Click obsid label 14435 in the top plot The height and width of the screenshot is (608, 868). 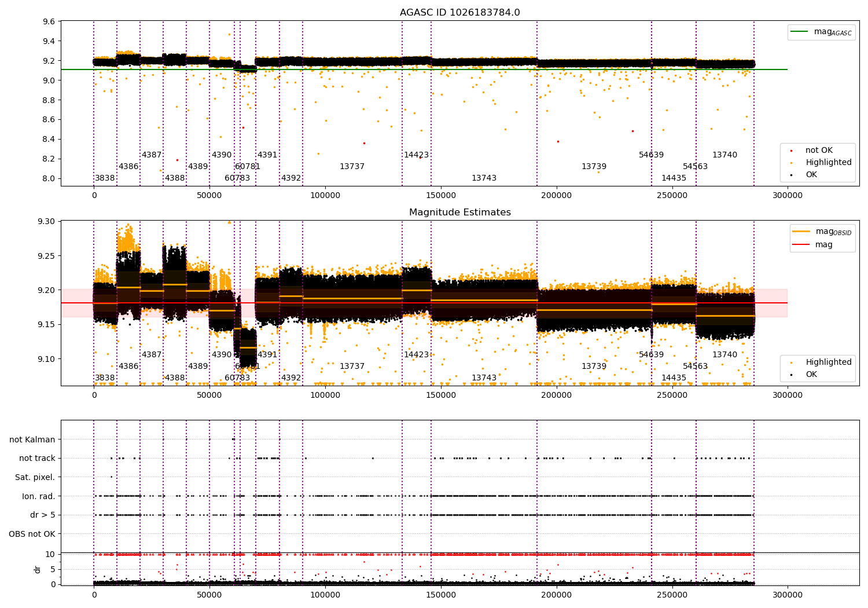(674, 178)
